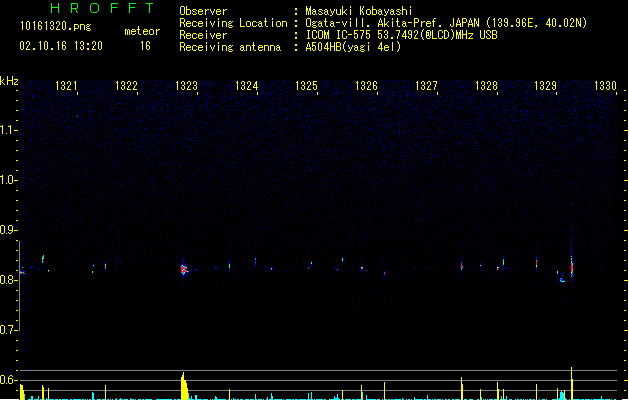Click the meteor count value 16
Screen dimensions: 629x400
145,46
